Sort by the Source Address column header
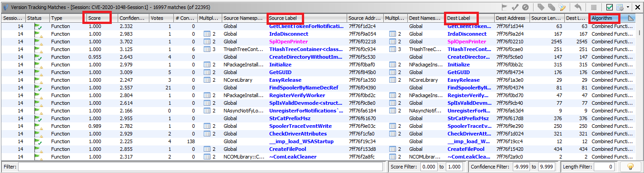The image size is (644, 173). 365,18
